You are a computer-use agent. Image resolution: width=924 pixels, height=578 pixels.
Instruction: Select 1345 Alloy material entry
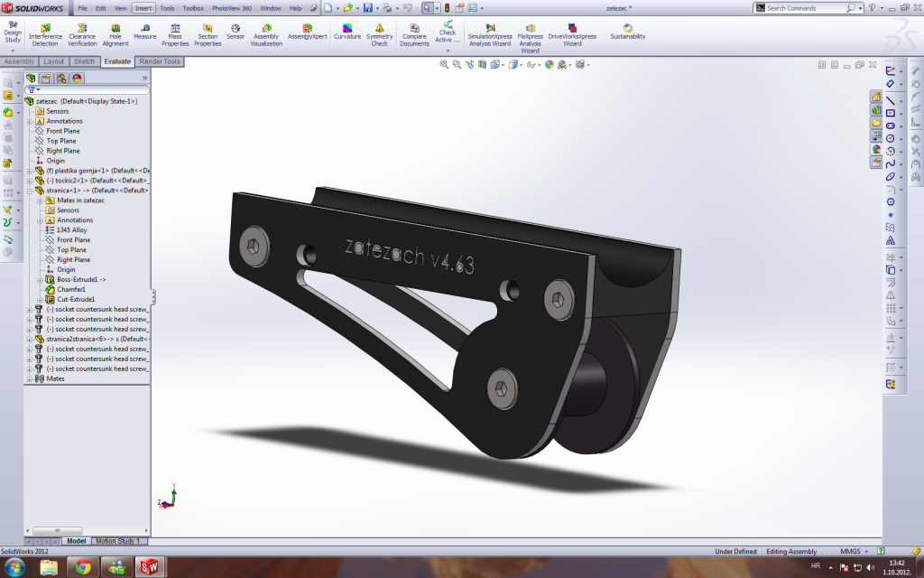tap(71, 230)
